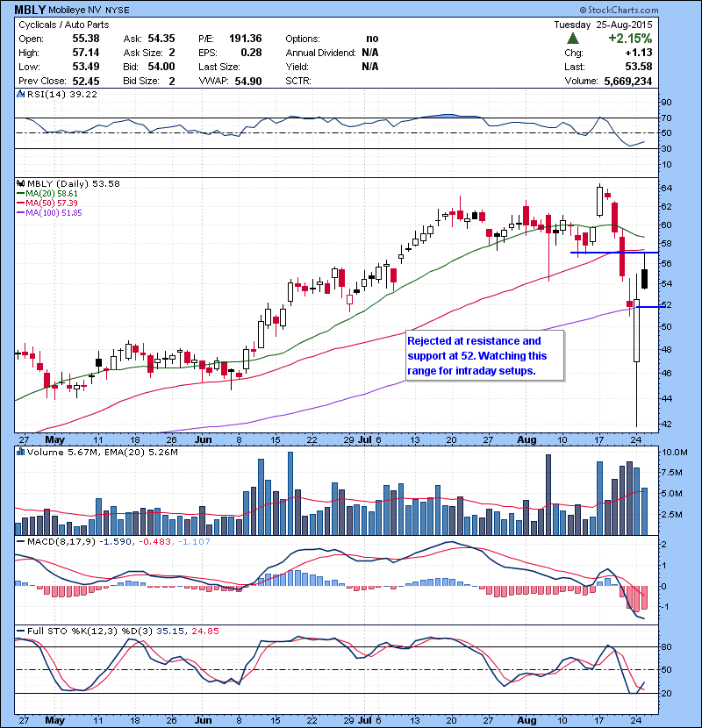Click the RSI(14) indicator icon

click(x=20, y=94)
